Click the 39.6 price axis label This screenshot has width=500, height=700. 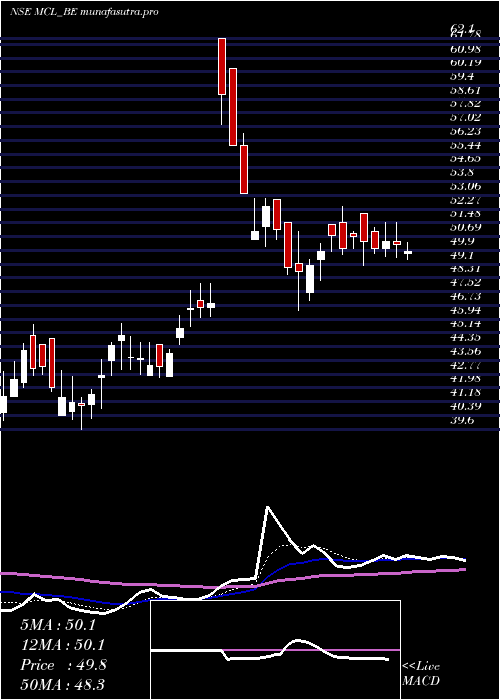[x=462, y=420]
